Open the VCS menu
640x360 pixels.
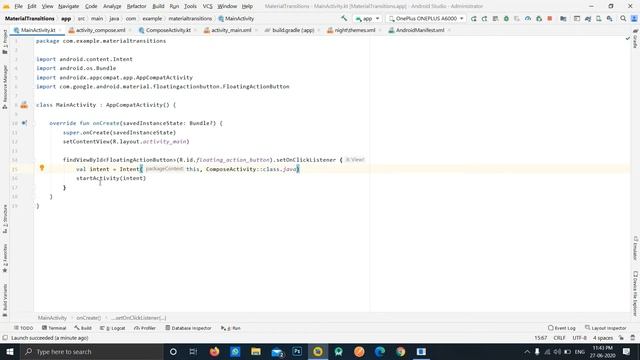(207, 6)
